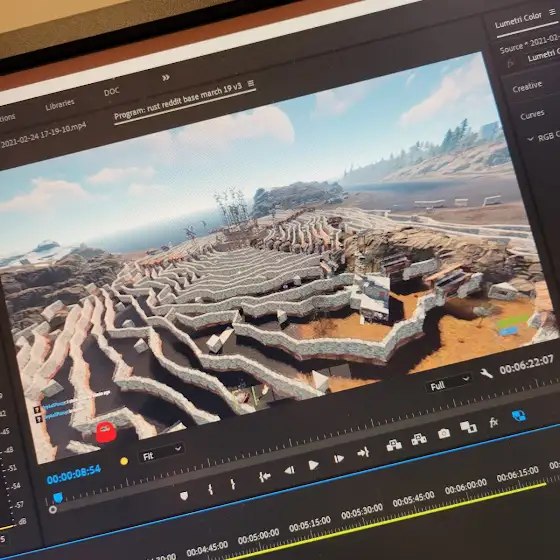Click the Lumetri Source clip name text
The width and height of the screenshot is (560, 560).
tap(530, 45)
